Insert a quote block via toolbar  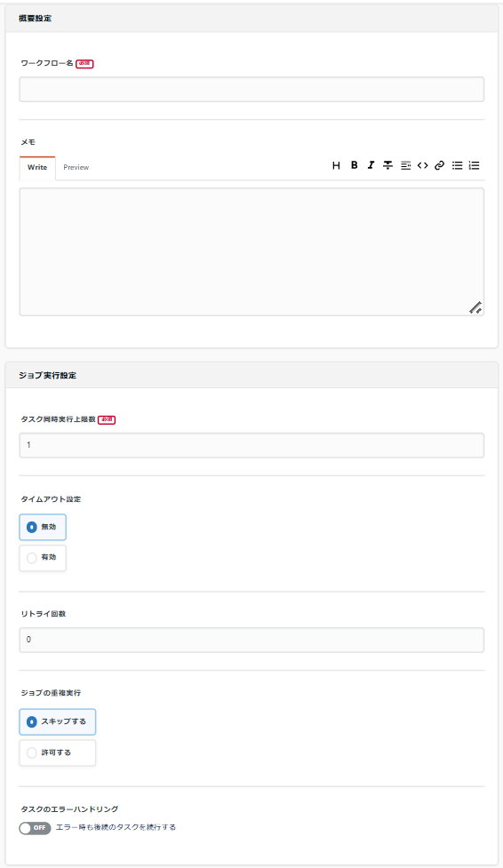(405, 165)
